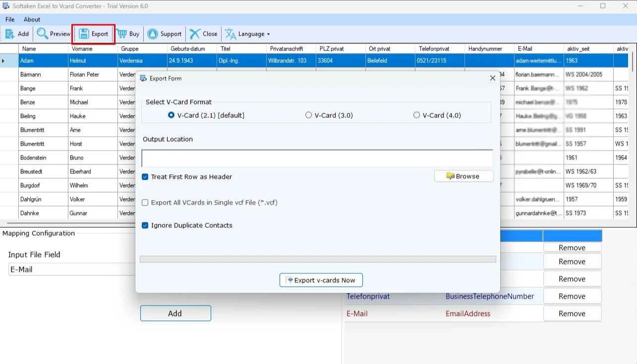
Task: Open the Buy option in toolbar
Action: point(128,34)
